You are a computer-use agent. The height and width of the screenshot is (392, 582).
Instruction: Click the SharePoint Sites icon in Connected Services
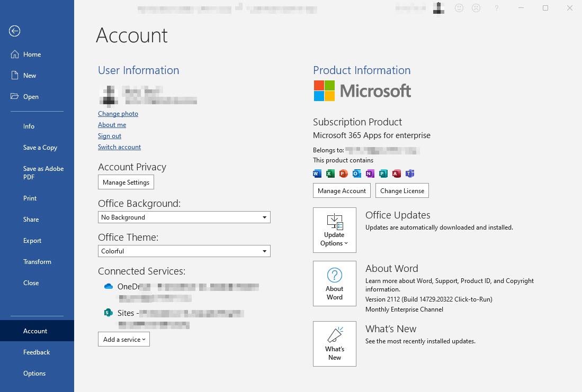pos(109,313)
